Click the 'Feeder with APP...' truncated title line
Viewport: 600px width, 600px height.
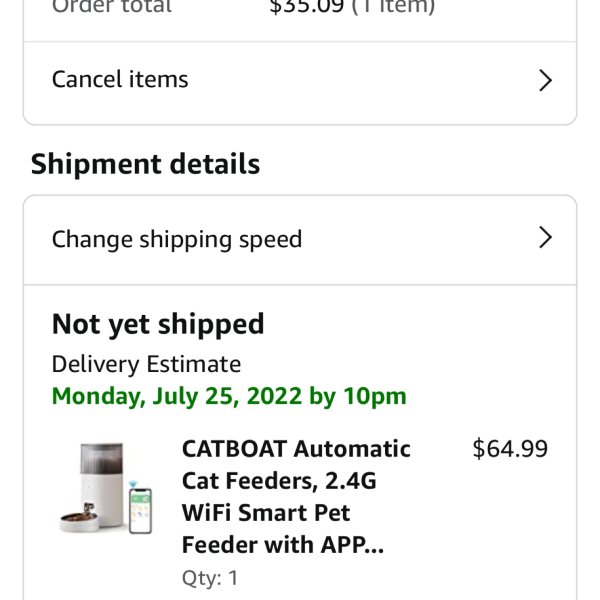tap(283, 545)
